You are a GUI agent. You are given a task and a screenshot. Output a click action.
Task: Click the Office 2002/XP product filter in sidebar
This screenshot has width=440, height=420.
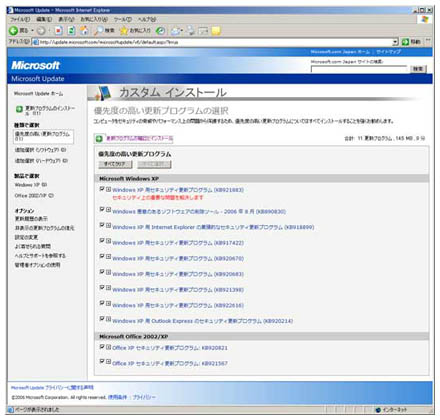pos(34,196)
